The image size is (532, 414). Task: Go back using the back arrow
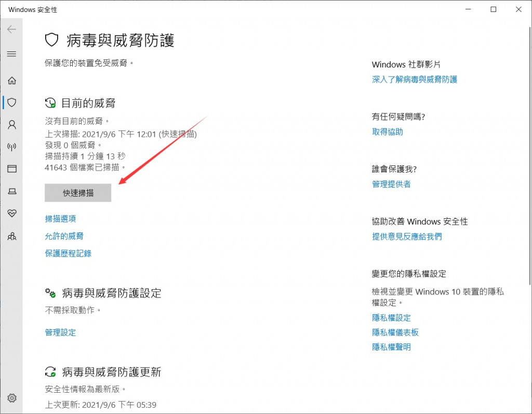[11, 29]
